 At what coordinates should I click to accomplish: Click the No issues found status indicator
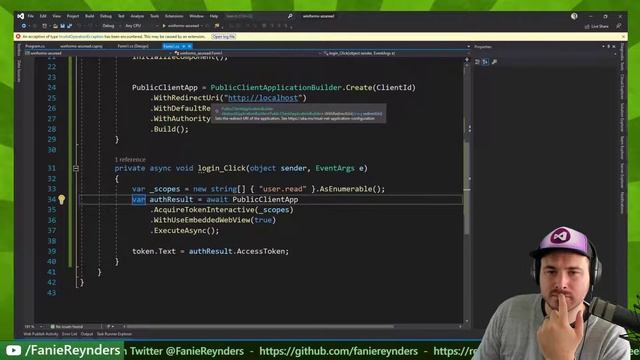pos(67,327)
